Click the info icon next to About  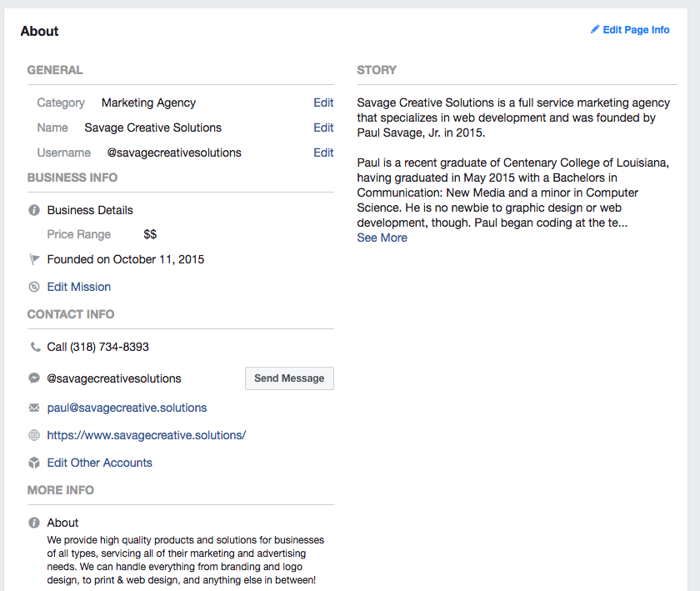click(x=34, y=523)
